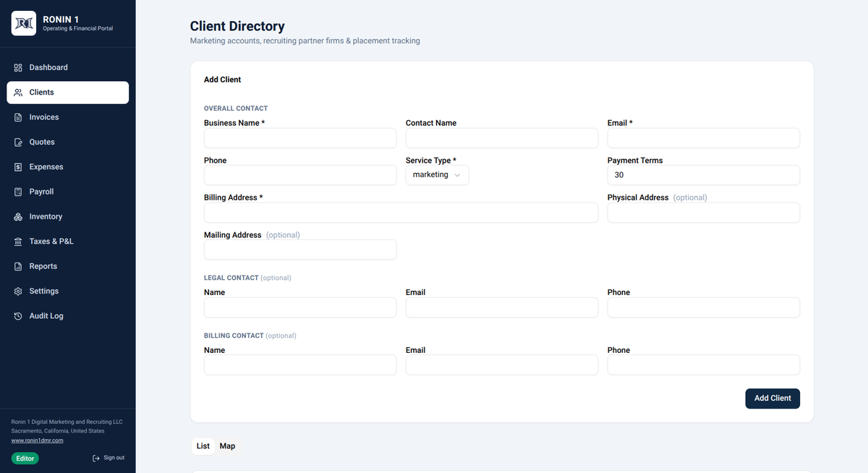Switch to the List tab

coord(203,446)
